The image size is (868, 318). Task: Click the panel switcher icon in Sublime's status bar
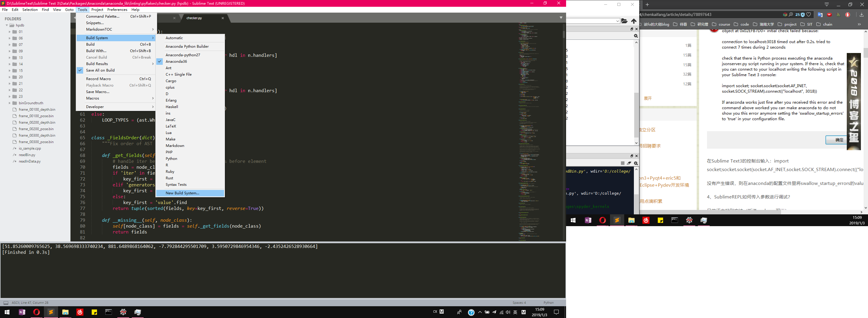[x=6, y=302]
